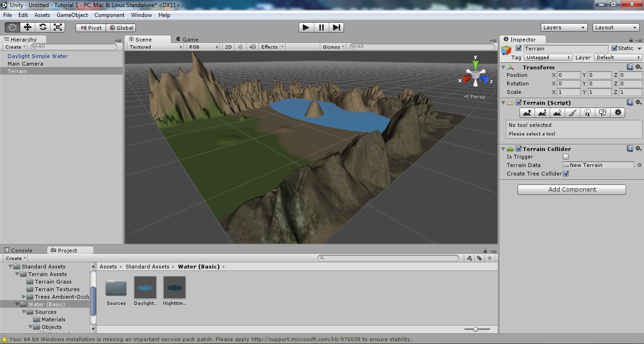Select the Place Trees terrain tool
The image size is (644, 344).
(587, 112)
